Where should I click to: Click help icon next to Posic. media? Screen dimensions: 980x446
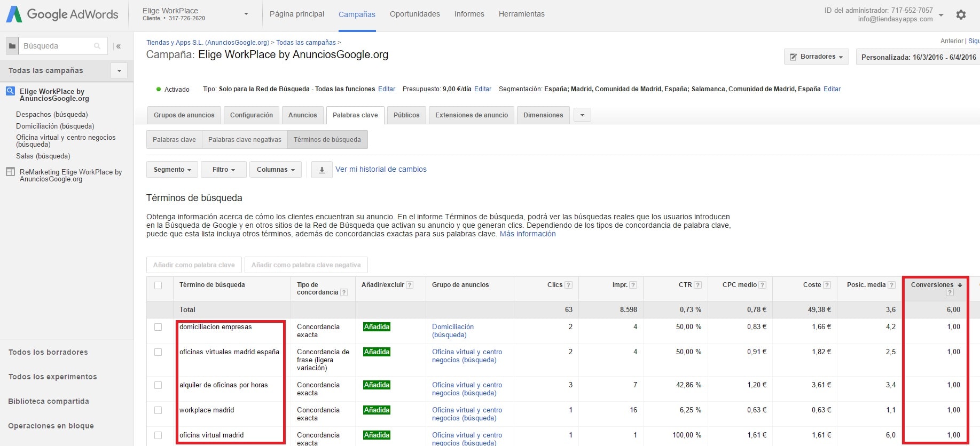[x=892, y=285]
